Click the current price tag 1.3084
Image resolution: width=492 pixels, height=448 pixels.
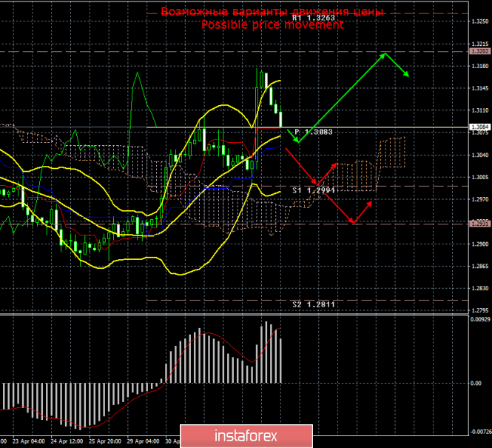pos(479,127)
